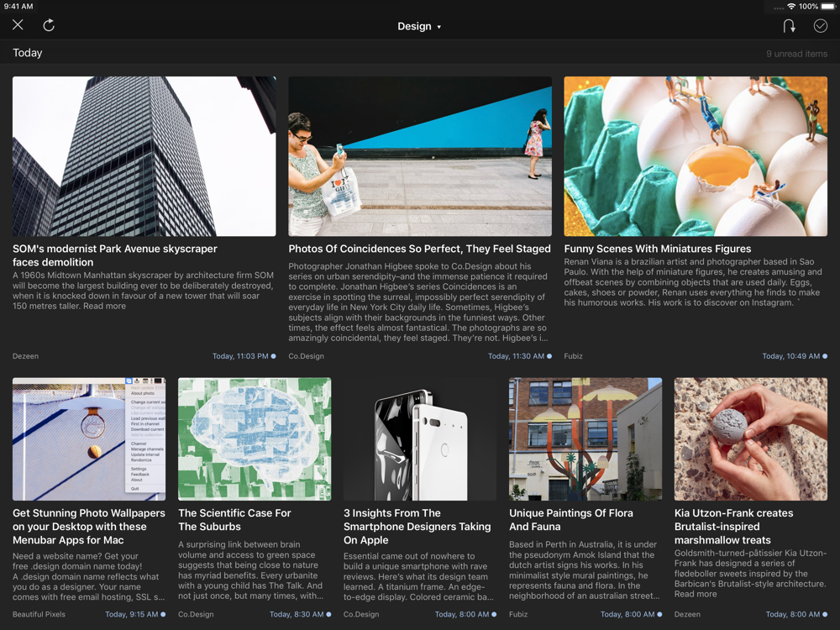
Task: Tap Fubiz source under Flora And Fauna
Action: tap(518, 615)
